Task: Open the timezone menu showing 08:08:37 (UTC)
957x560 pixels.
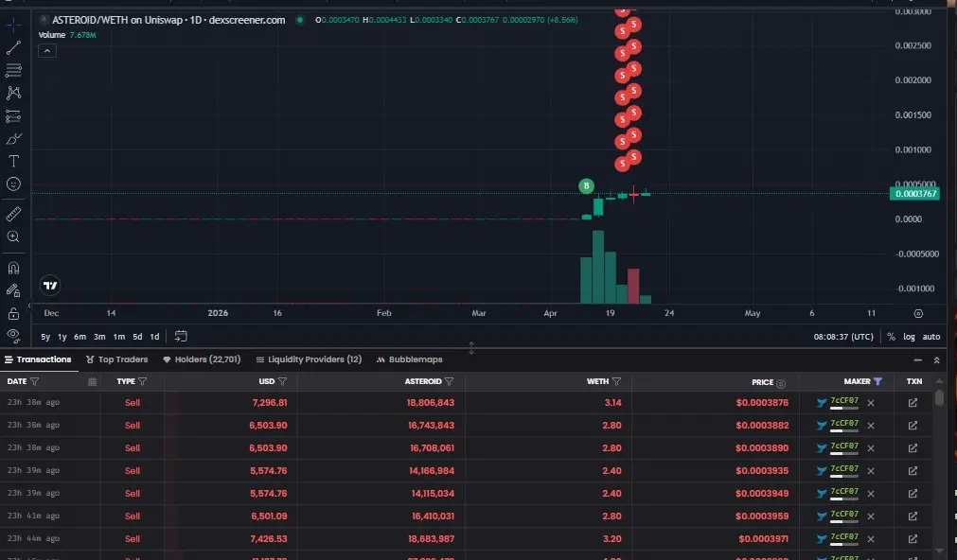Action: tap(843, 337)
